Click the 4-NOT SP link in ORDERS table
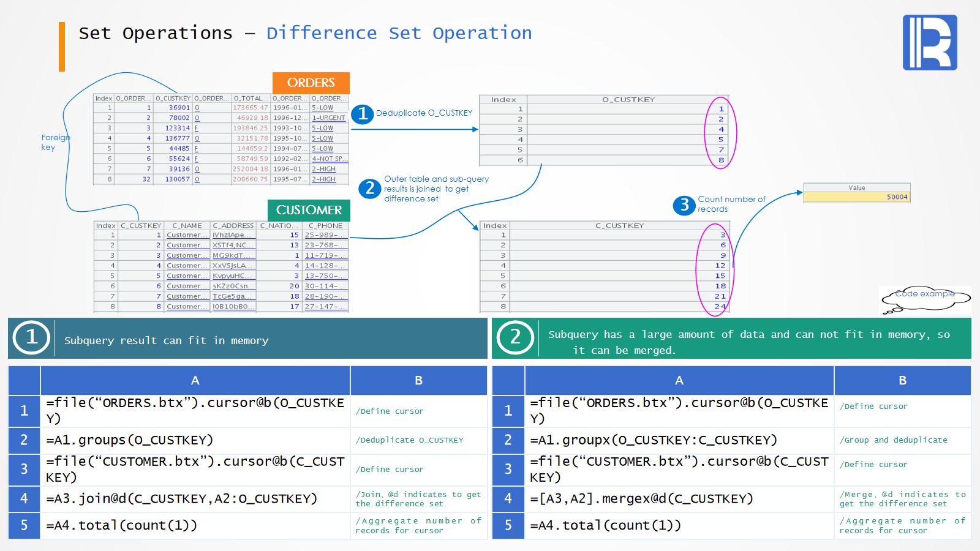The width and height of the screenshot is (980, 551). pyautogui.click(x=329, y=159)
